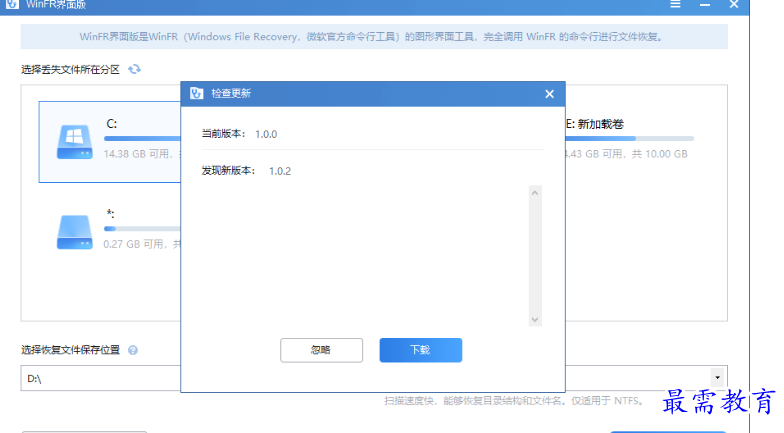784x433 pixels.
Task: Click the 发现新版本 1.0.2 text
Action: 246,171
